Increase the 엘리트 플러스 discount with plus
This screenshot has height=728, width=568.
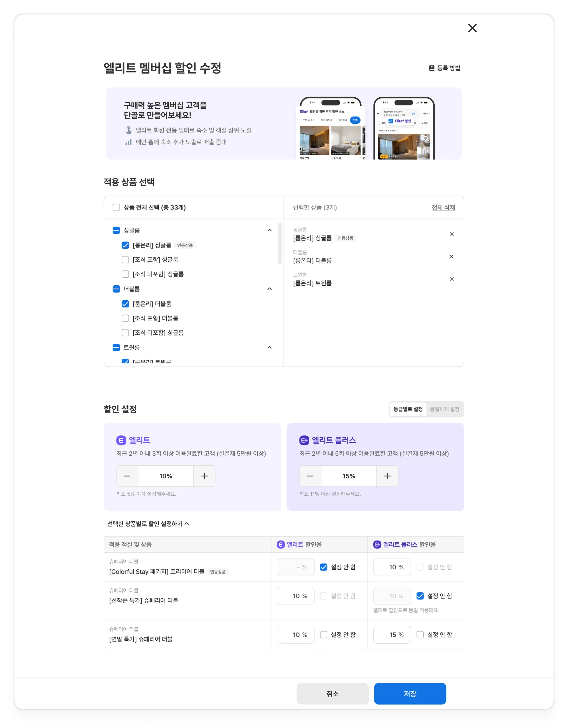click(387, 476)
